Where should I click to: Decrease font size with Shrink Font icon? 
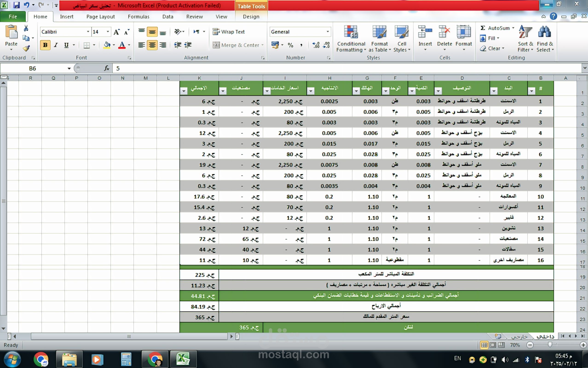pyautogui.click(x=127, y=32)
